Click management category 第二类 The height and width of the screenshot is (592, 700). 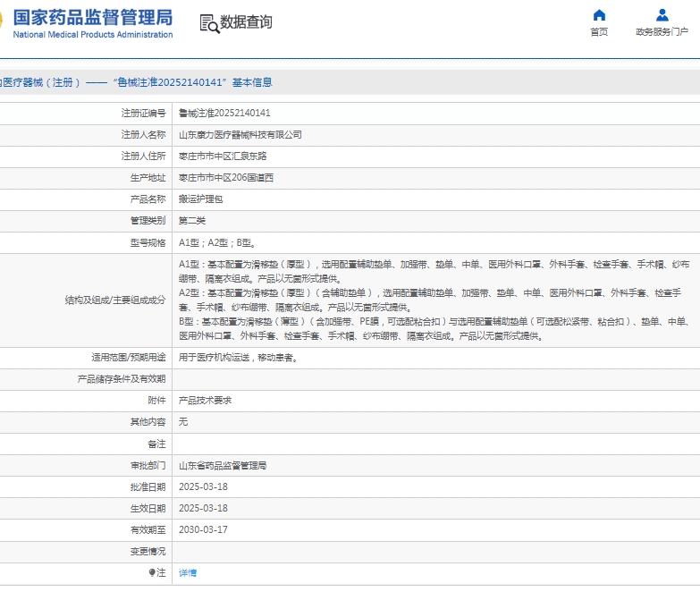tap(192, 221)
